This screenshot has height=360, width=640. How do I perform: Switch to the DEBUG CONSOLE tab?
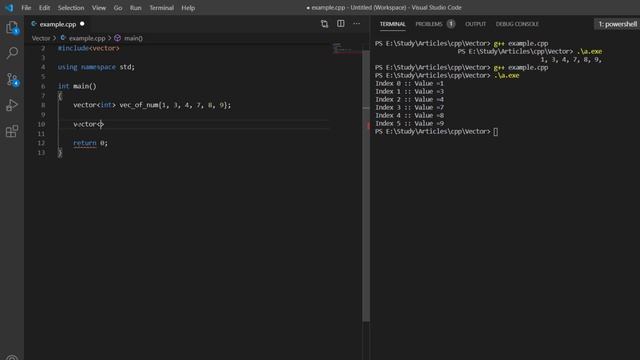(x=517, y=24)
